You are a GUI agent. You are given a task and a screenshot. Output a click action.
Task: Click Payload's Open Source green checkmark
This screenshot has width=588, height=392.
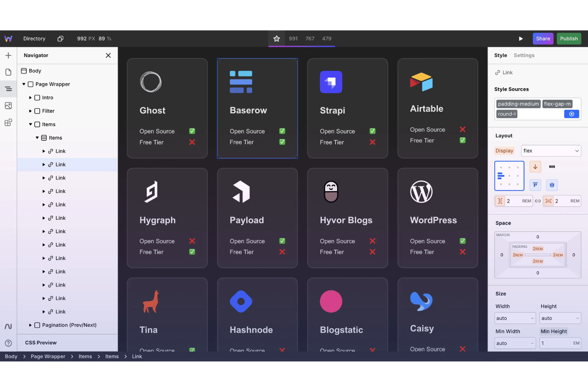(x=282, y=241)
